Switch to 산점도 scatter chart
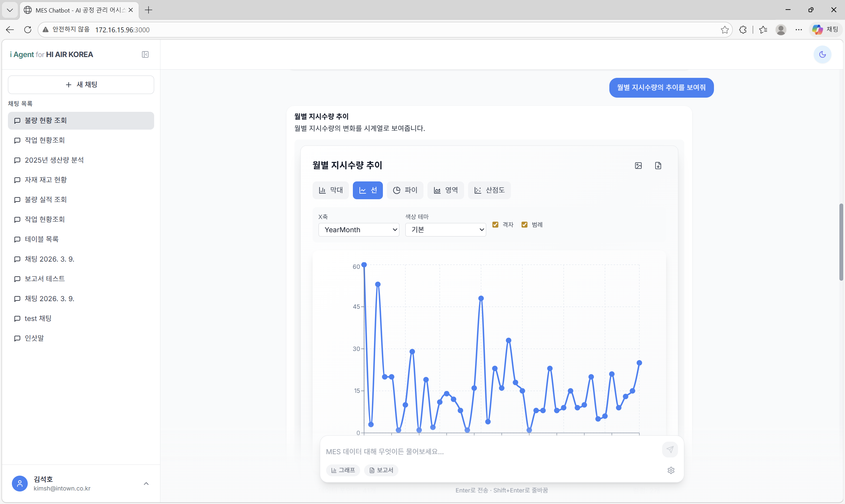Viewport: 845px width, 504px height. point(489,190)
